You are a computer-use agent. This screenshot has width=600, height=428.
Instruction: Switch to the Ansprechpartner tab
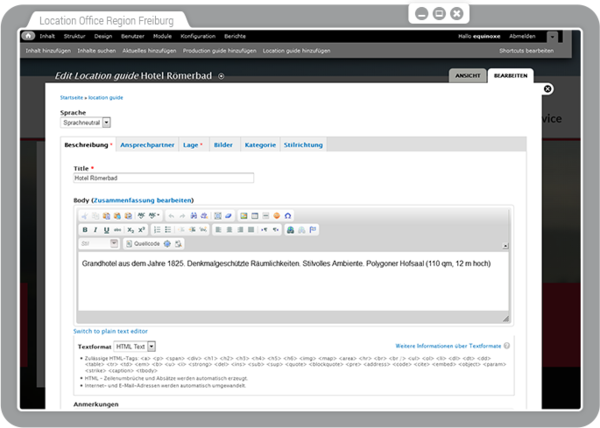click(x=146, y=145)
